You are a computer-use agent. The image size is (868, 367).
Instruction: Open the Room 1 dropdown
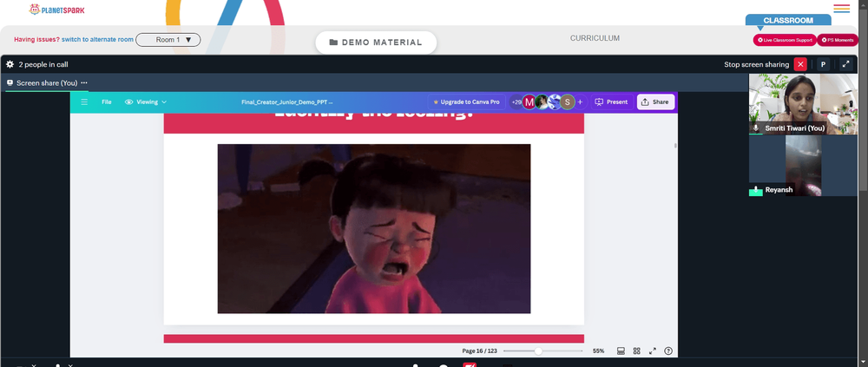coord(168,40)
